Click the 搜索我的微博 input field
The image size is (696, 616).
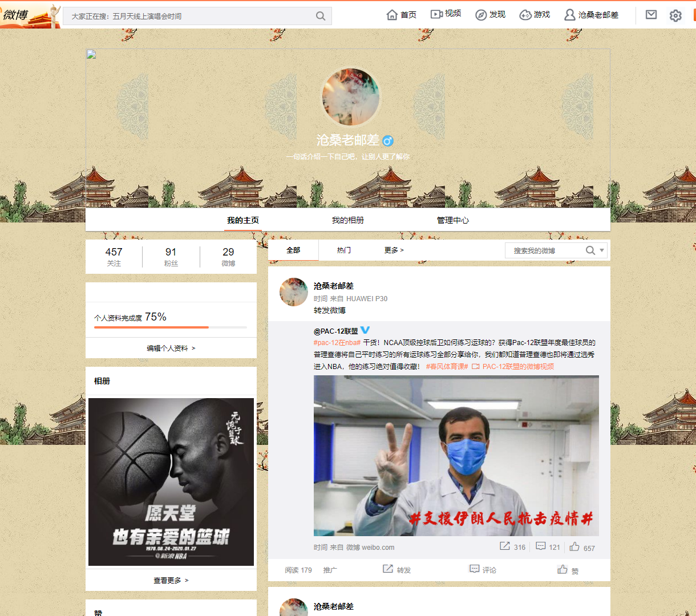(542, 250)
